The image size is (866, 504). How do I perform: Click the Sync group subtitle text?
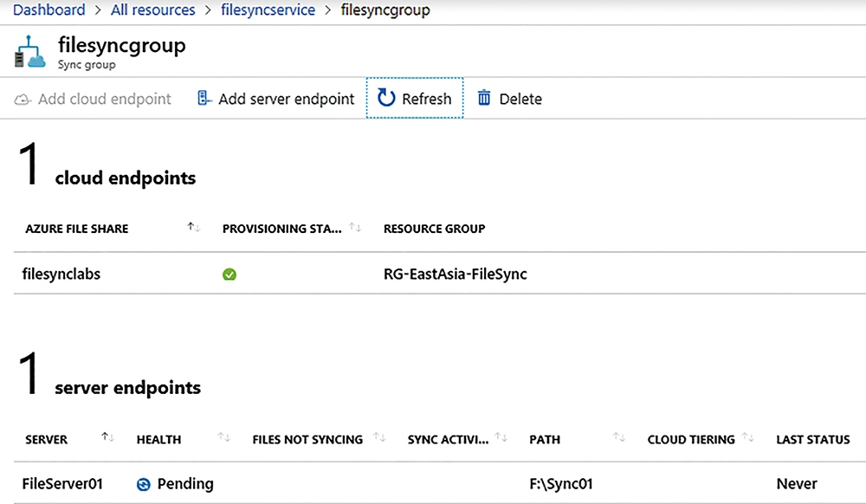87,64
